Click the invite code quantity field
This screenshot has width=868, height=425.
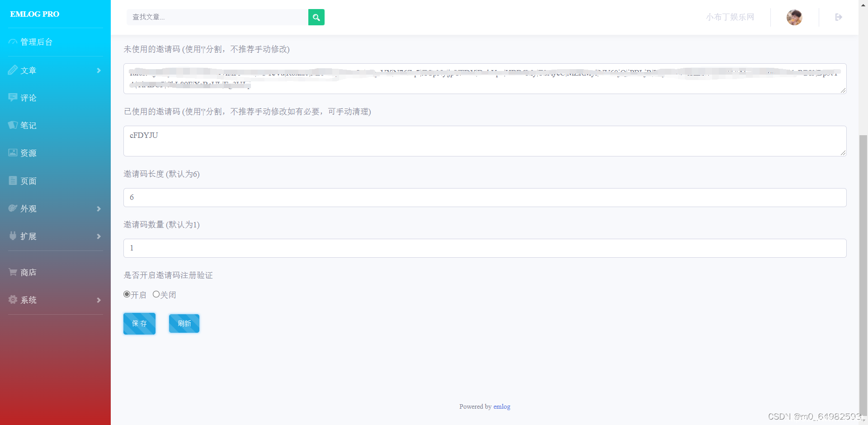pos(485,248)
